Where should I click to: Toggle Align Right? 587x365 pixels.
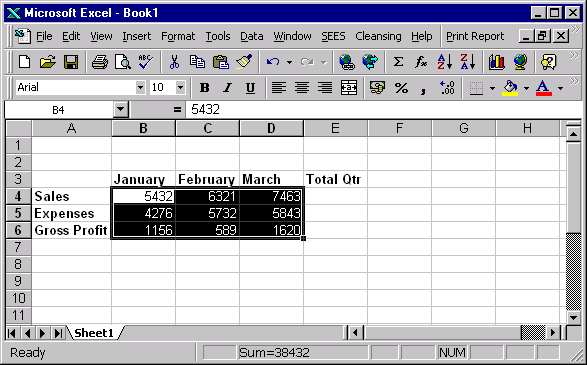coord(325,88)
